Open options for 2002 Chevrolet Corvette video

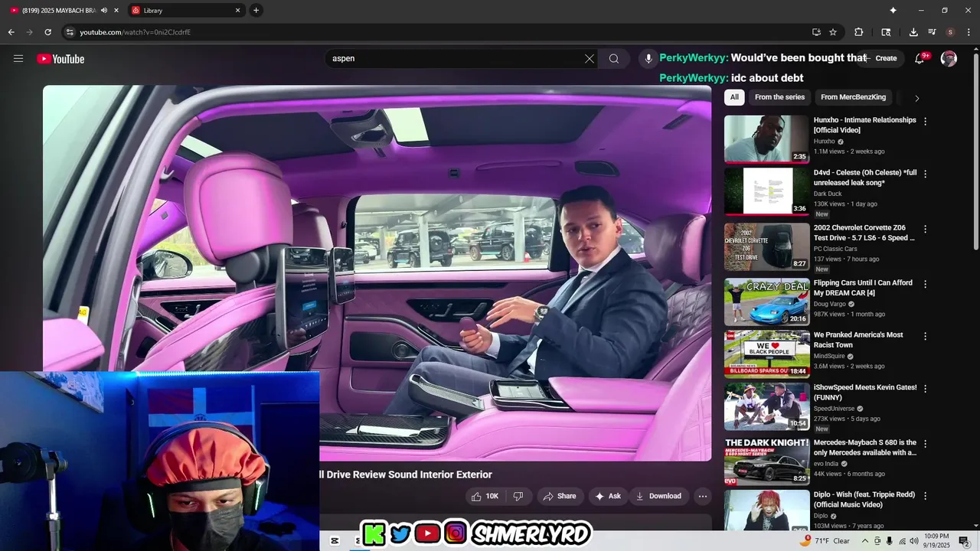click(x=925, y=229)
